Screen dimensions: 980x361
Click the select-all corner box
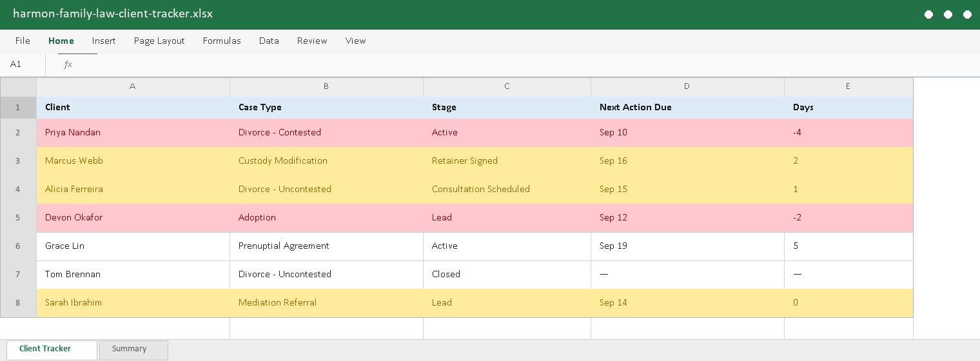point(18,86)
